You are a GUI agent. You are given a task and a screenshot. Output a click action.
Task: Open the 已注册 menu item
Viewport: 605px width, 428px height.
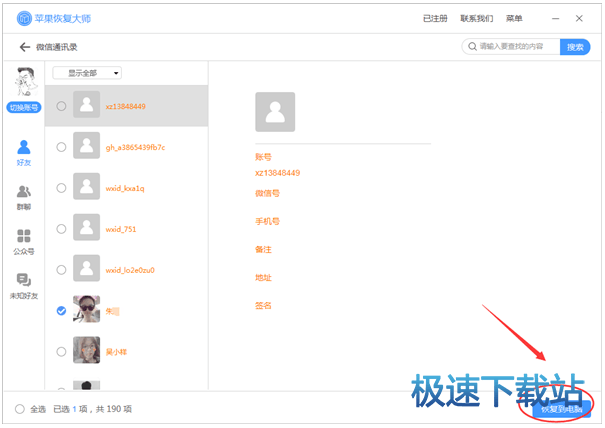pyautogui.click(x=435, y=19)
